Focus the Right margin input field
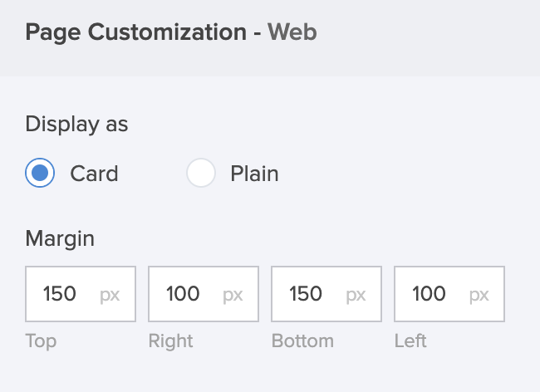The height and width of the screenshot is (392, 540). (x=184, y=294)
